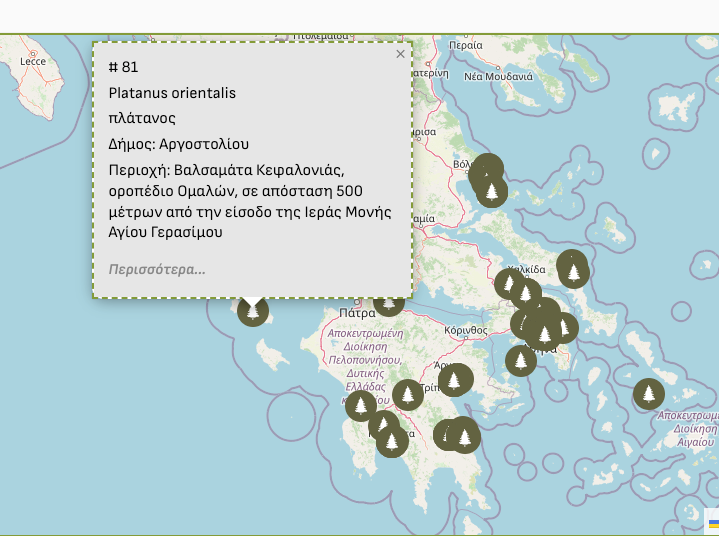Viewport: 719px width, 536px height.
Task: Select the tree marker beside Tripoli label
Action: point(408,395)
